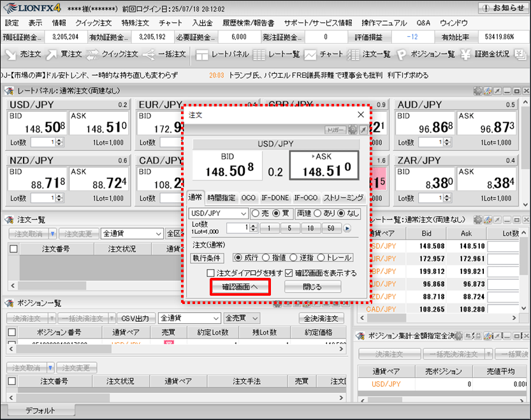This screenshot has width=531, height=420.
Task: Open the チャート chart toolbar icon
Action: coord(326,54)
